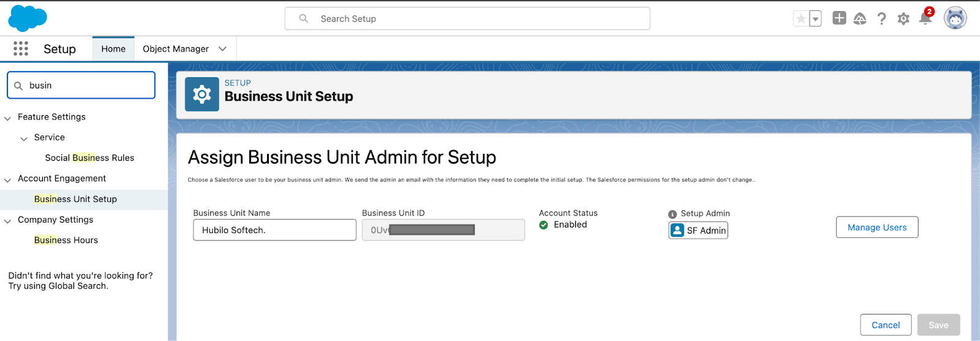Open Social Business Rules

pos(89,158)
